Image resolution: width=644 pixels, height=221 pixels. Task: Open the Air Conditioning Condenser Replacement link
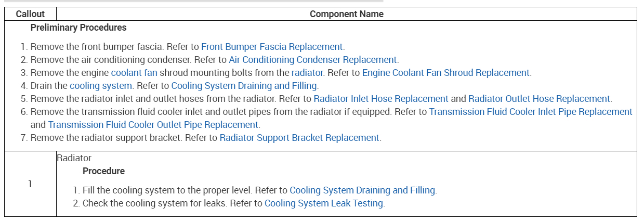(x=313, y=59)
